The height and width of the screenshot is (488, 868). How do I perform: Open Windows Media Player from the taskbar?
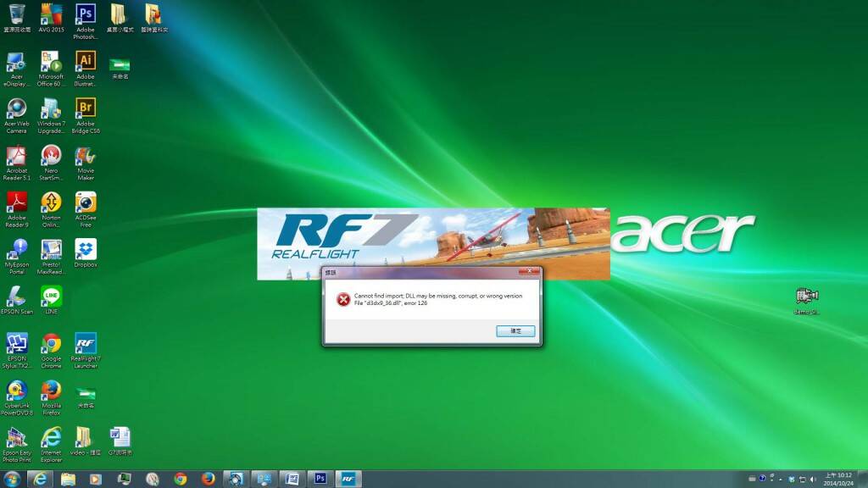click(96, 479)
